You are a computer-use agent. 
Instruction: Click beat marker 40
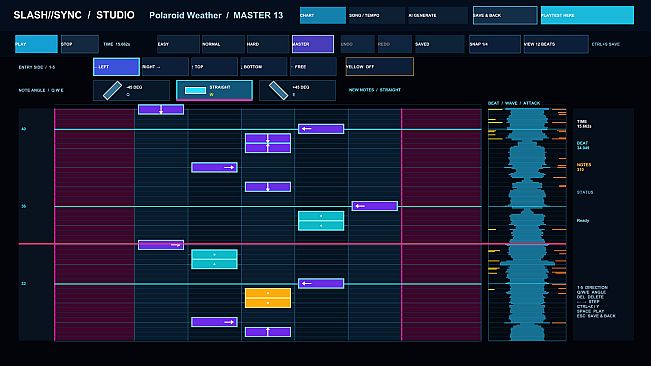[x=24, y=129]
